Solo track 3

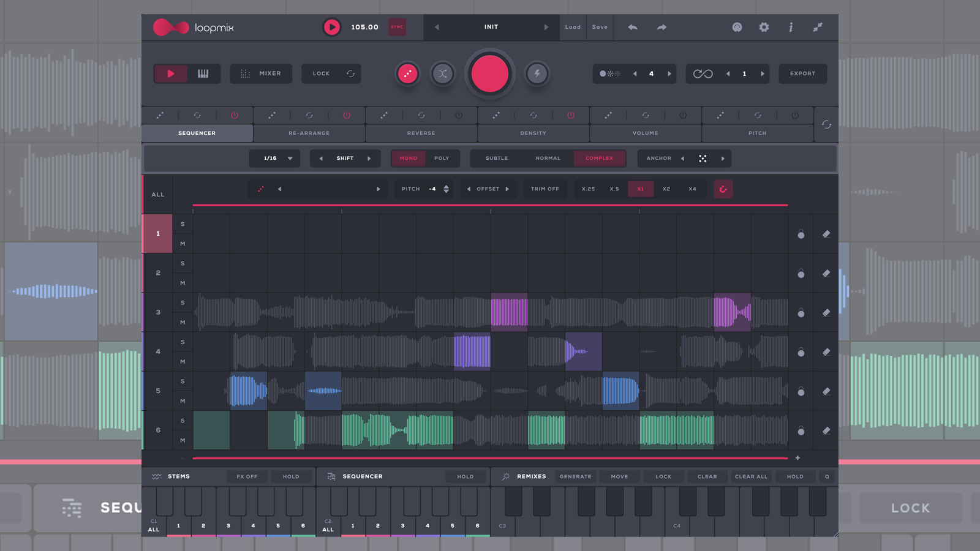183,302
